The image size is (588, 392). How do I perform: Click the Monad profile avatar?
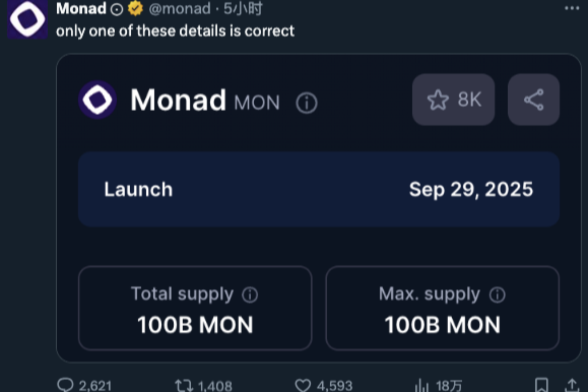click(x=27, y=19)
